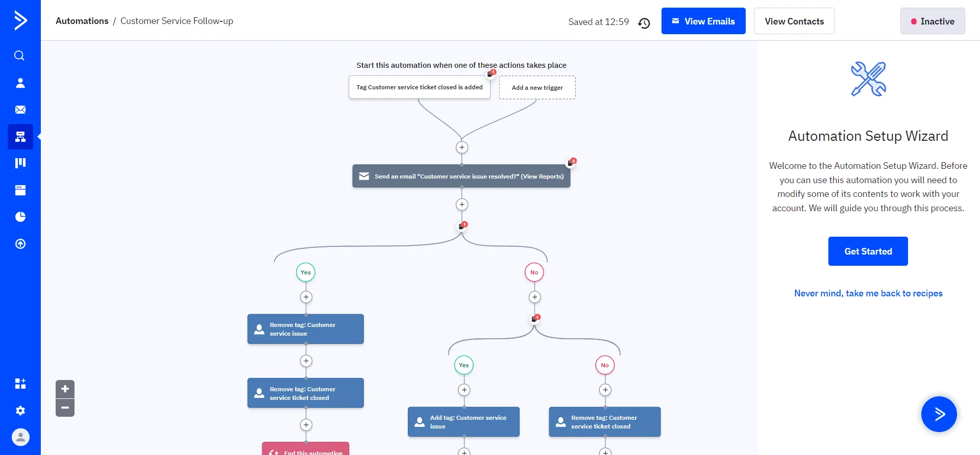Click View Contacts button
The height and width of the screenshot is (455, 980).
[794, 21]
